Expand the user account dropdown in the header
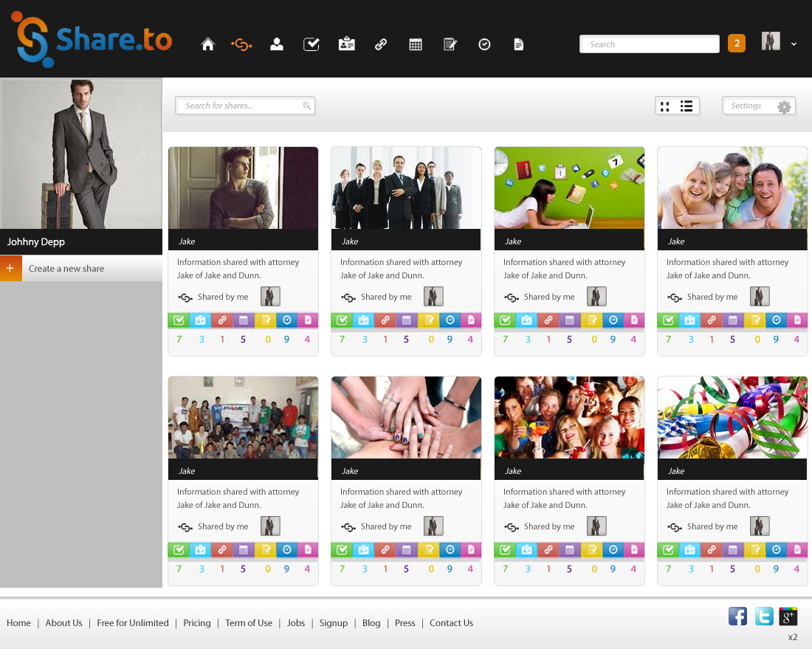Viewport: 812px width, 649px height. (794, 44)
